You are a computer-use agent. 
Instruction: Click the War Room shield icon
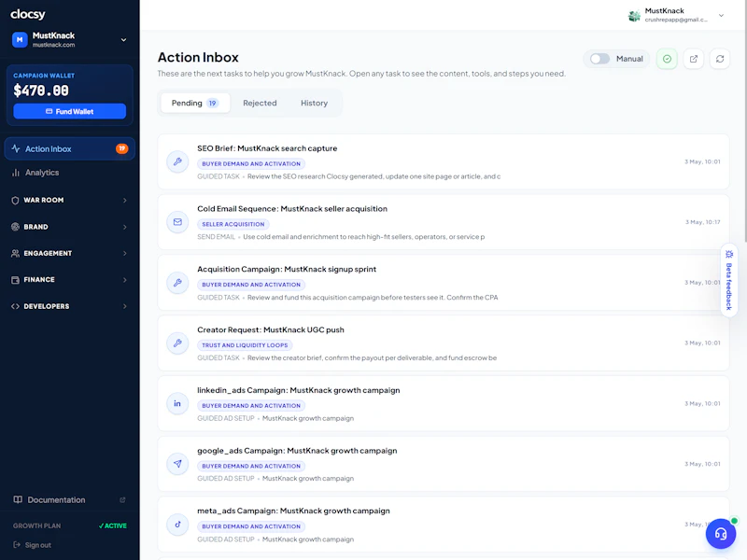click(15, 201)
